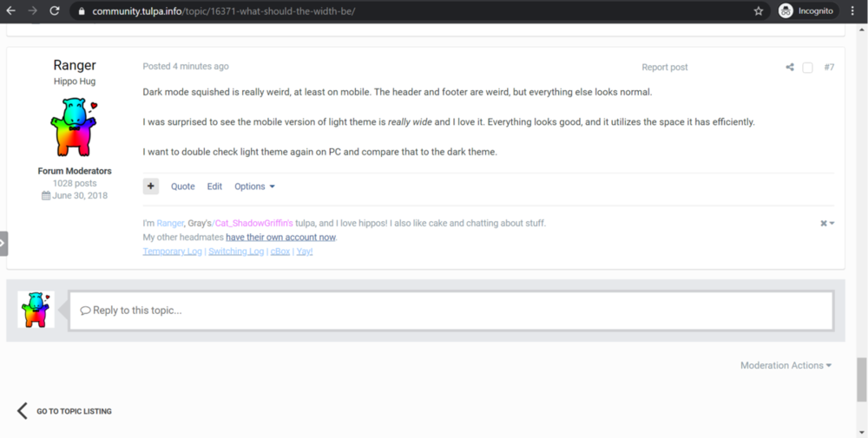Image resolution: width=868 pixels, height=438 pixels.
Task: Click the padlock site info icon
Action: tap(82, 11)
